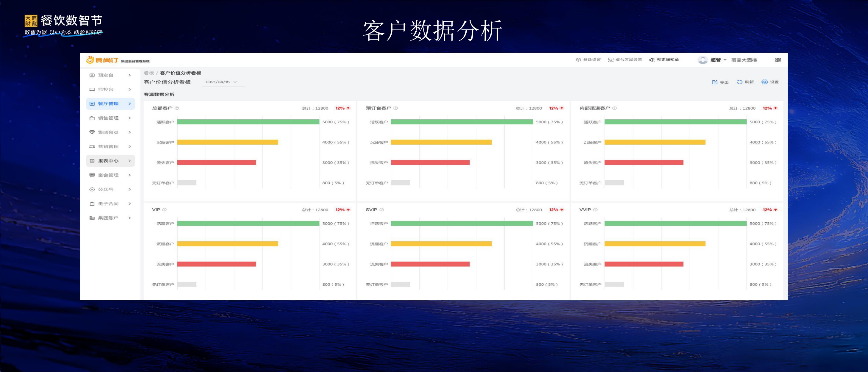This screenshot has width=868, height=372.
Task: Click help icon beside VVIP title
Action: click(595, 210)
